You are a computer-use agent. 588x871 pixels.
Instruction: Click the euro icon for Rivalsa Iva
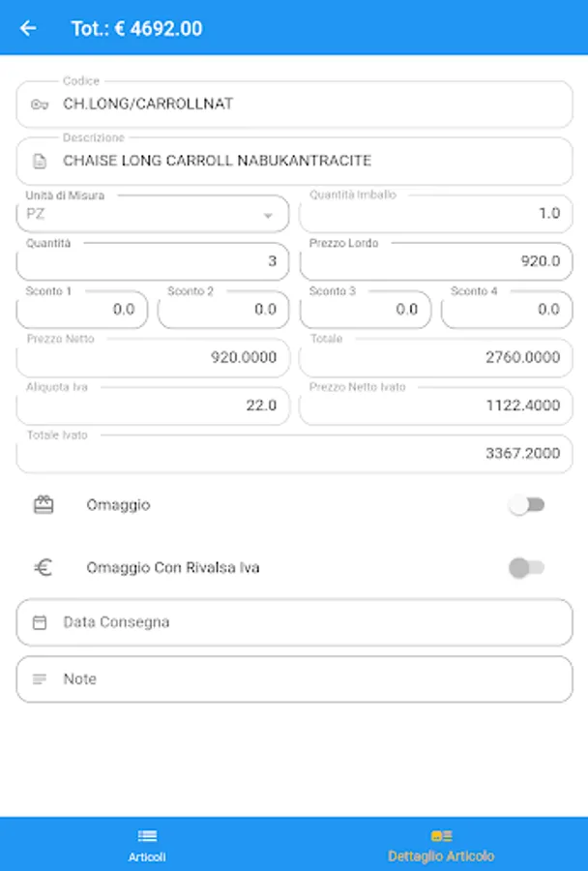[44, 568]
